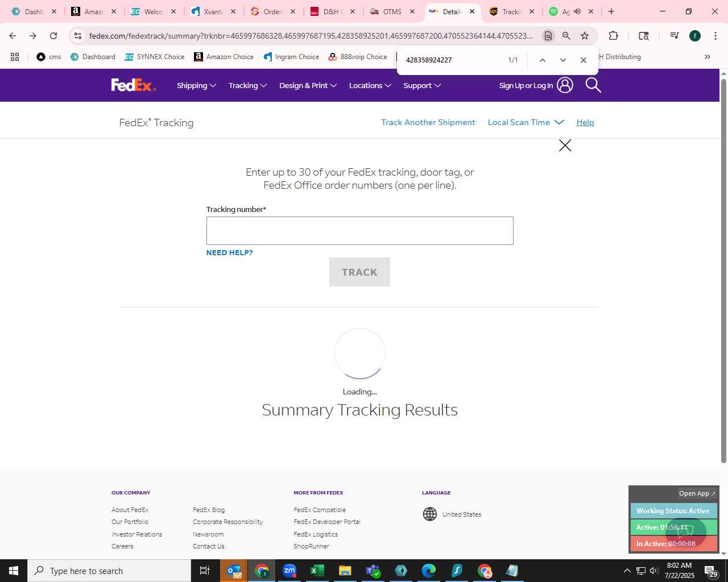728x582 pixels.
Task: Jump to next find result arrow
Action: pos(563,60)
